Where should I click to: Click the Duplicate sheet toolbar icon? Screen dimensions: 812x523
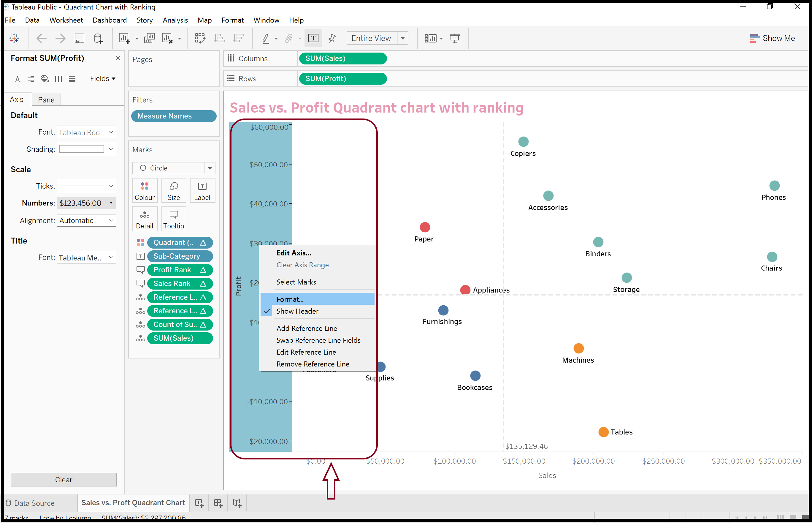pos(149,38)
